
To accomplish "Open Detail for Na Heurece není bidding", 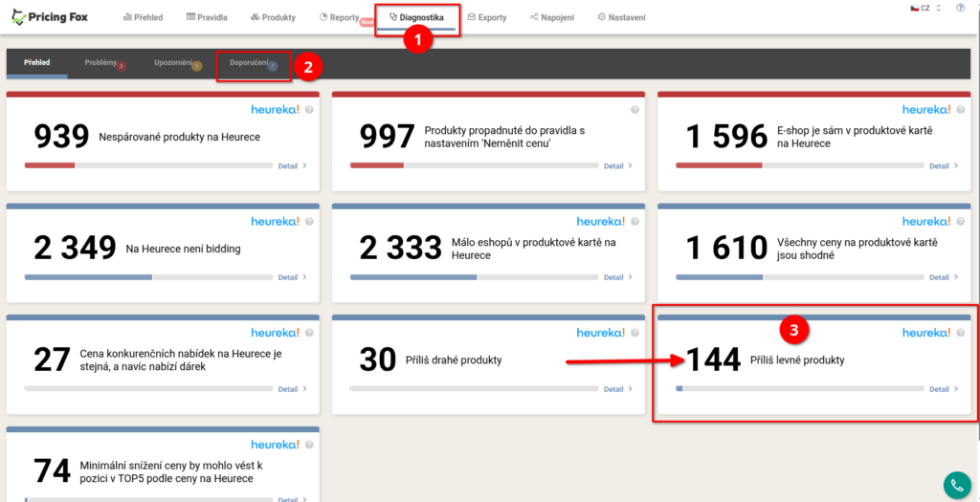I will (x=293, y=277).
